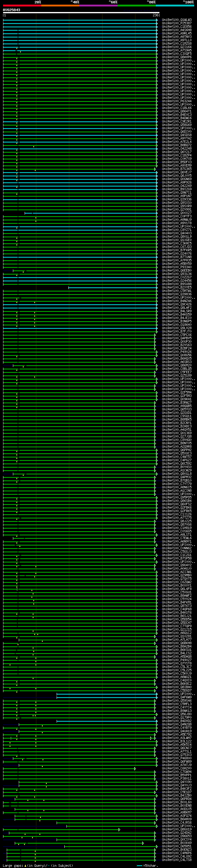
Task: Select the UniRef100_B4E0C3 label
Action: click(176, 115)
